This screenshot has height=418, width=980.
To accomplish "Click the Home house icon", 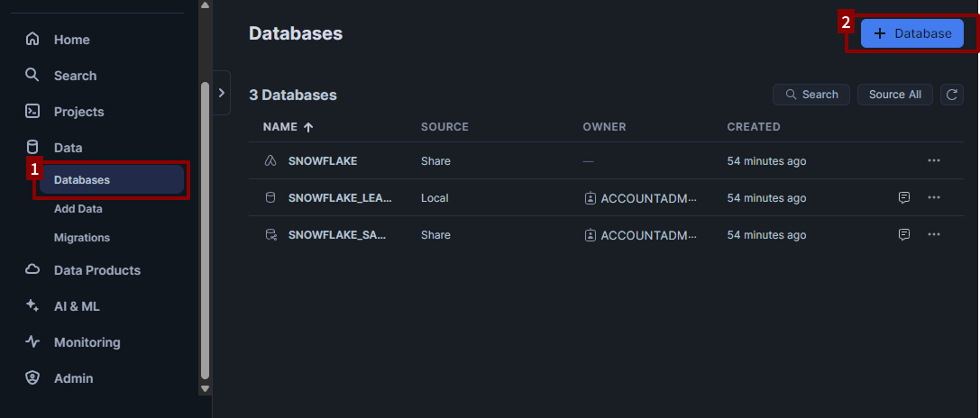I will coord(32,40).
